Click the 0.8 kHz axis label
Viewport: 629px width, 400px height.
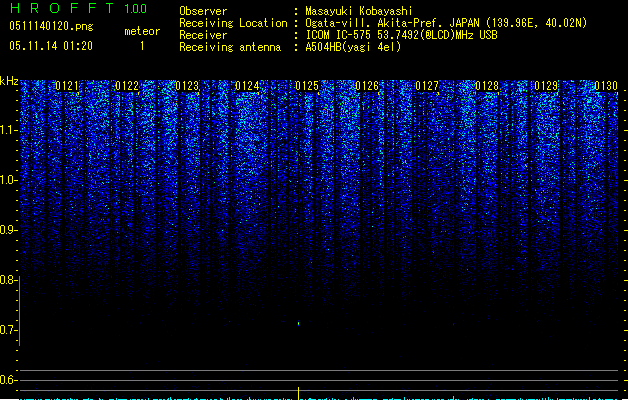click(8, 280)
